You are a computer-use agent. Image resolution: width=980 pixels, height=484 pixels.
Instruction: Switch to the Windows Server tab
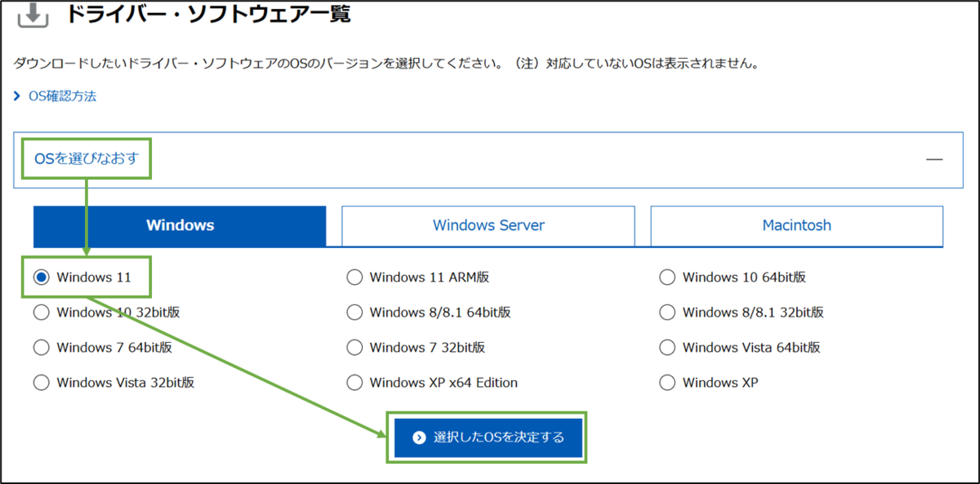[488, 226]
